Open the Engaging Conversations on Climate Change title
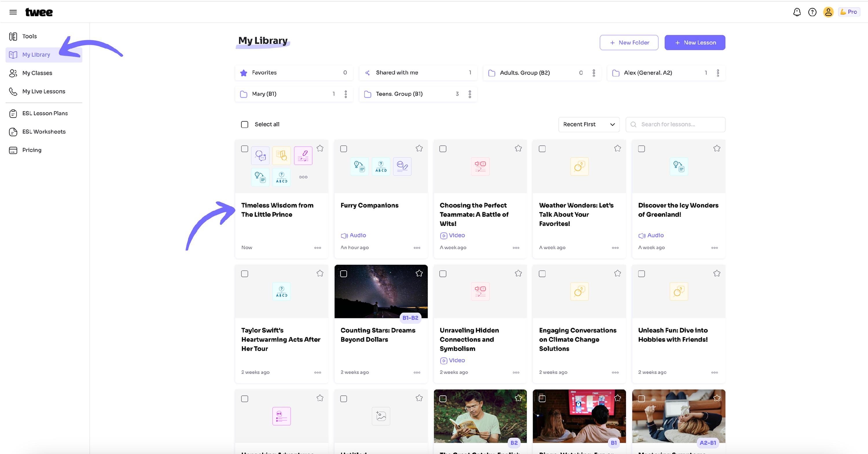The width and height of the screenshot is (868, 454). [x=578, y=339]
